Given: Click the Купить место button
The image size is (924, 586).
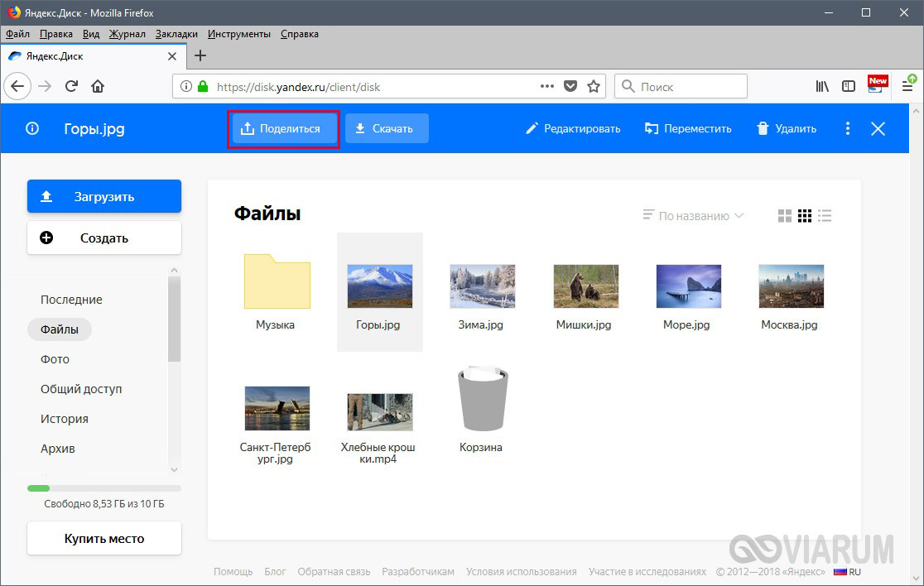Looking at the screenshot, I should pos(104,538).
